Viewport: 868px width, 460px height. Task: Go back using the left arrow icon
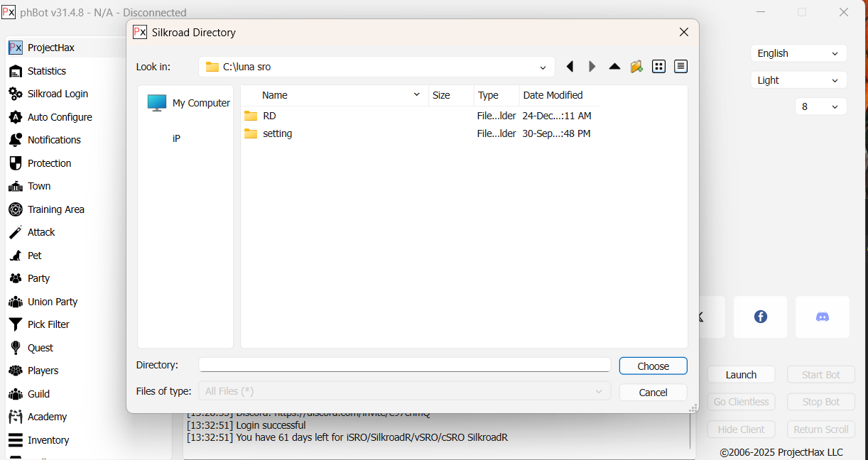pyautogui.click(x=570, y=67)
